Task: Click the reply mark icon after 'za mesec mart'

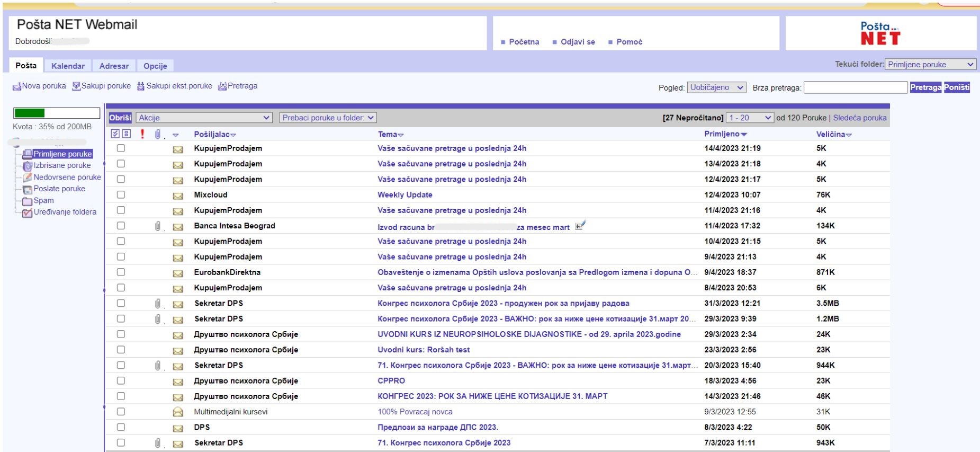Action: pyautogui.click(x=580, y=226)
